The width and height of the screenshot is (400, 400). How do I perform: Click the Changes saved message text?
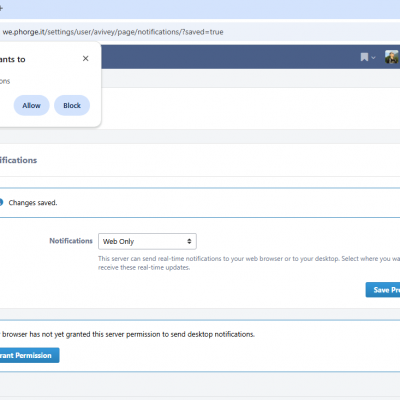click(33, 203)
